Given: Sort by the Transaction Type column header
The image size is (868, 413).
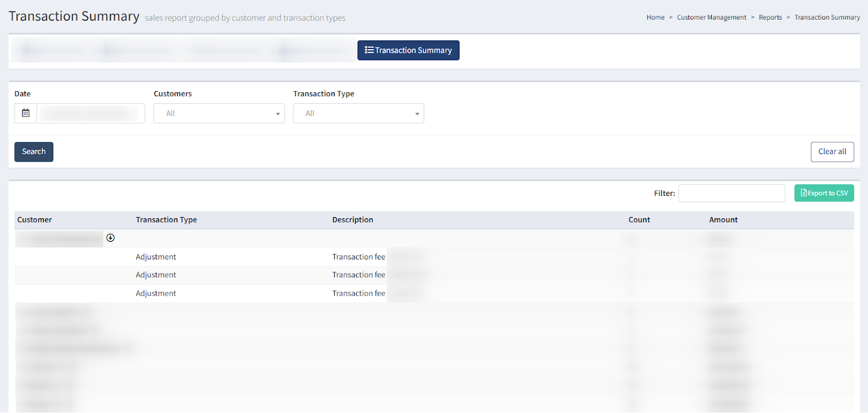Looking at the screenshot, I should coord(166,220).
